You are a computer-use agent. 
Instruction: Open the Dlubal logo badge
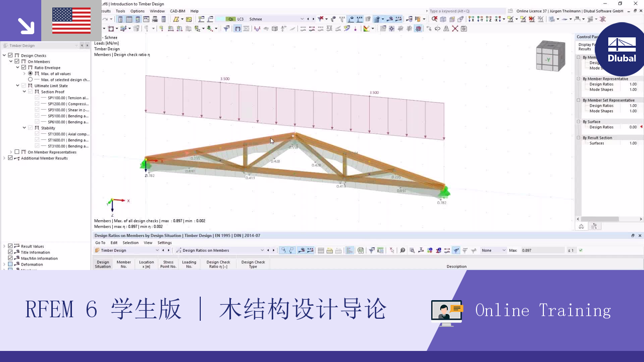click(621, 49)
